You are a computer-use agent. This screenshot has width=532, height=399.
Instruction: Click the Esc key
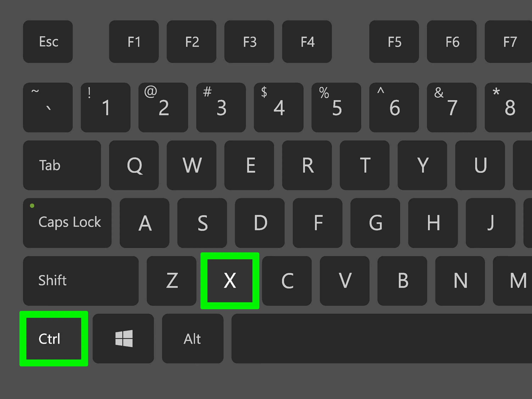[x=48, y=42]
